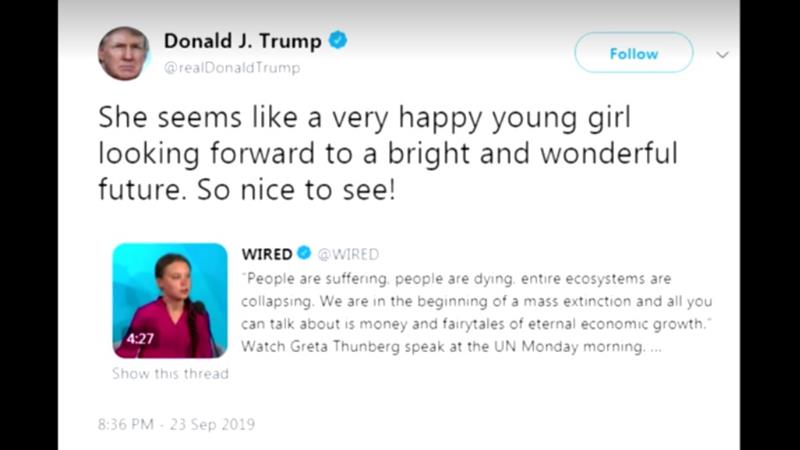Click the "People are suffering" quoted line
Screen dimensions: 800x450
click(456, 278)
